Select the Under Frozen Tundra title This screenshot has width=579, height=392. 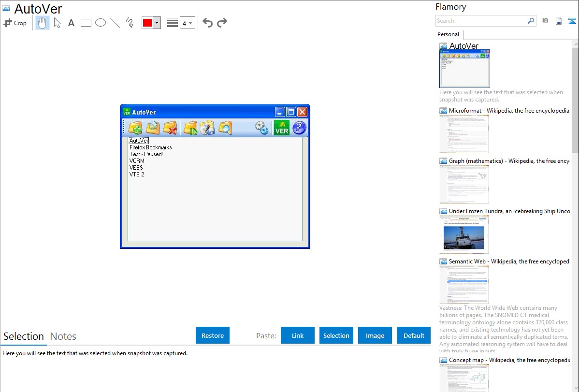point(509,211)
